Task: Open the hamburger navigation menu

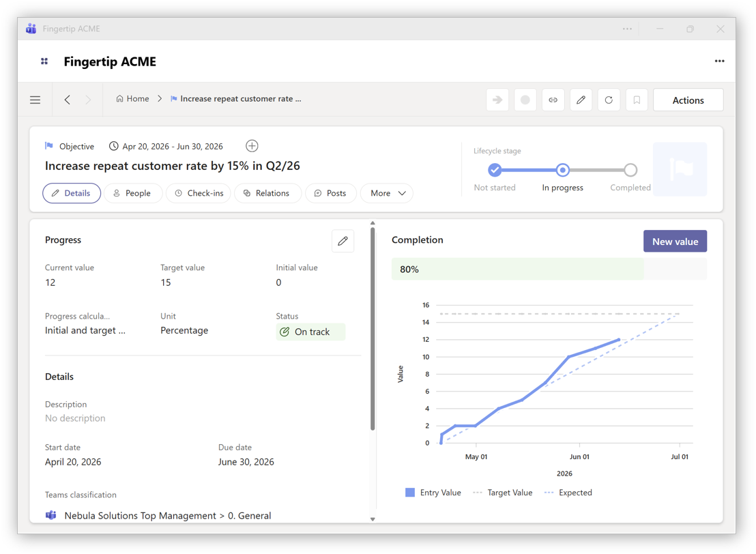Action: (35, 100)
